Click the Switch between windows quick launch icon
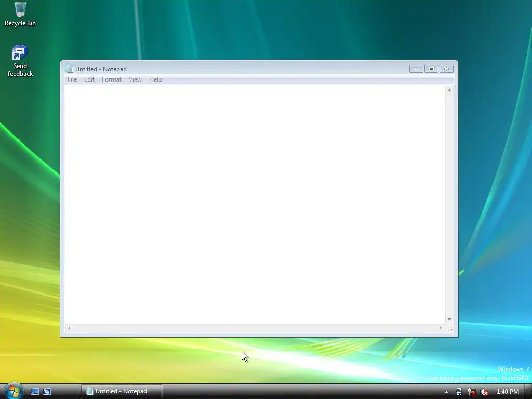 (47, 391)
